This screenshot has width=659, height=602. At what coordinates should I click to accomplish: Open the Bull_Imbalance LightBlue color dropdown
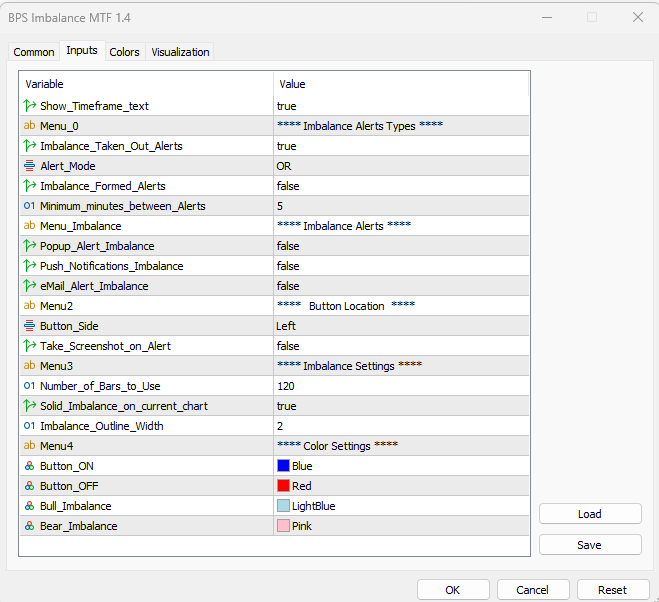tap(400, 506)
